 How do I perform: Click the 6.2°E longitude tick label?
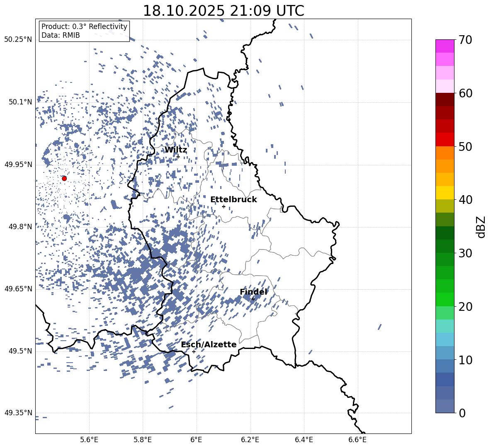coord(250,440)
